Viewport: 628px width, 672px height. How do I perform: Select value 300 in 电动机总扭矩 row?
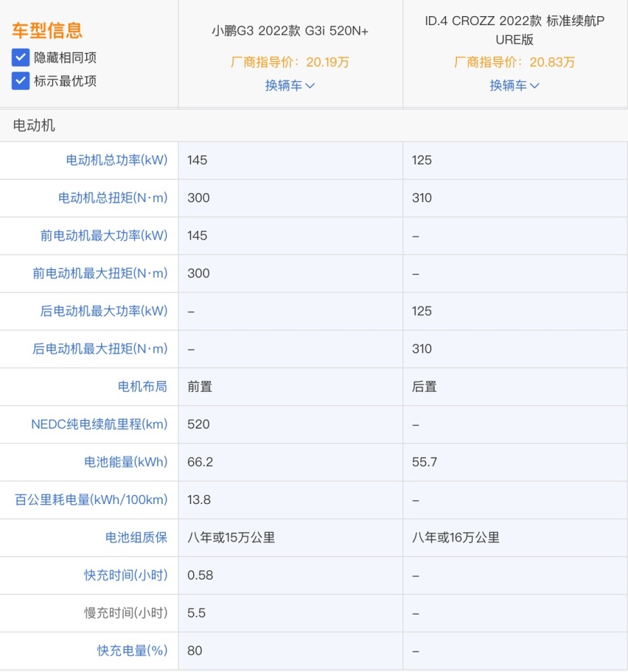[x=198, y=198]
